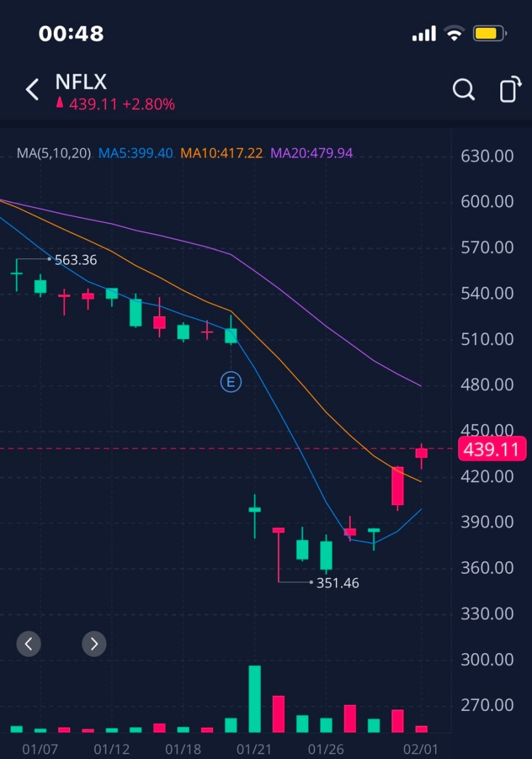
Task: Select the latest red candle near 439
Action: pos(422,454)
